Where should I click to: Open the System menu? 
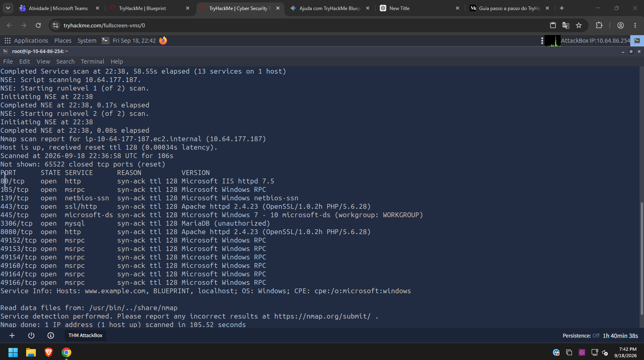87,41
